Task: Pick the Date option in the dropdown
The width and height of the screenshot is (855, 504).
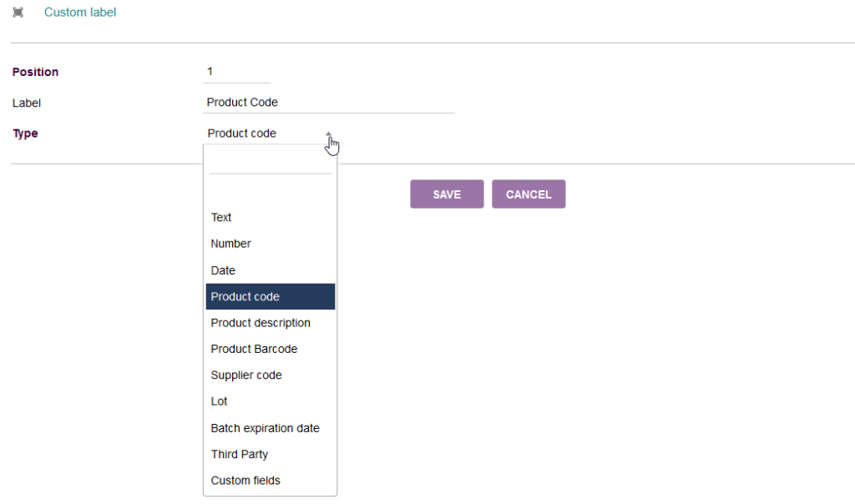Action: pyautogui.click(x=224, y=270)
